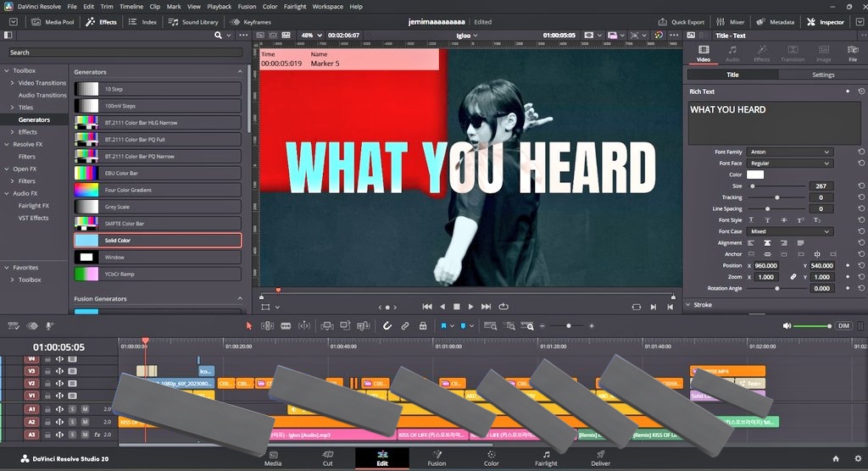Viewport: 868px width, 471px height.
Task: Open the Sound Library panel
Action: [x=193, y=22]
